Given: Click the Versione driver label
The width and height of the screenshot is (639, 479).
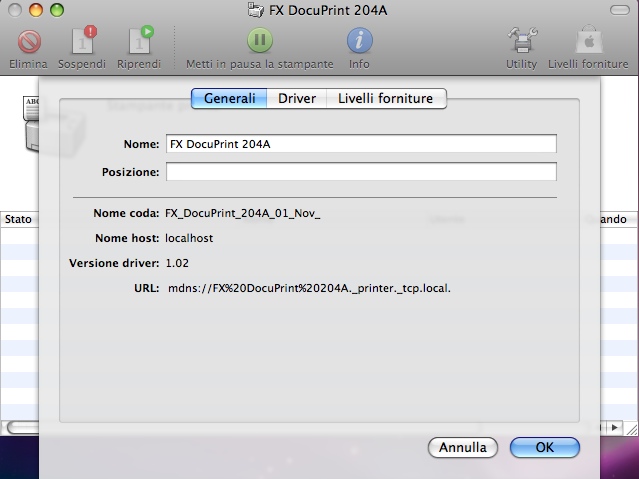Looking at the screenshot, I should (114, 263).
